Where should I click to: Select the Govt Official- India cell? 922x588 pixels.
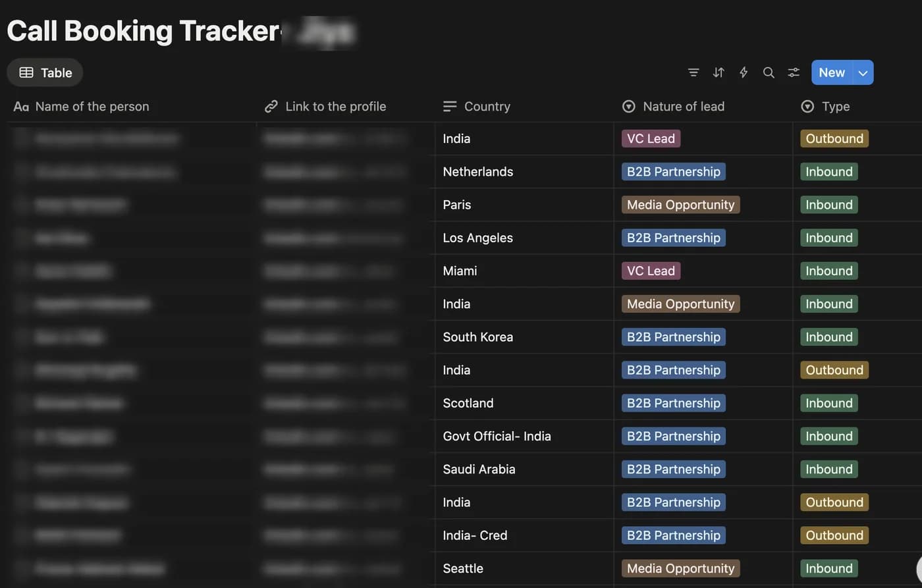(524, 436)
